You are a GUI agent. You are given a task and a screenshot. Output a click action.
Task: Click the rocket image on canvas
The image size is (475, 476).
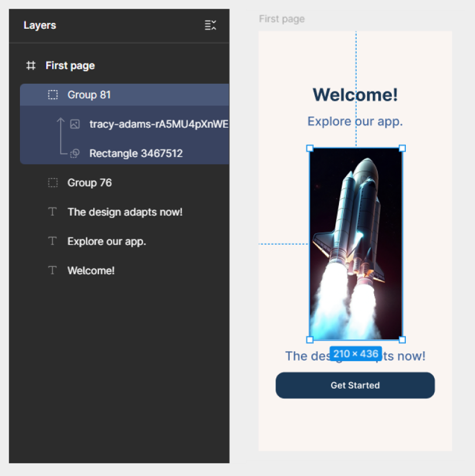pyautogui.click(x=355, y=243)
